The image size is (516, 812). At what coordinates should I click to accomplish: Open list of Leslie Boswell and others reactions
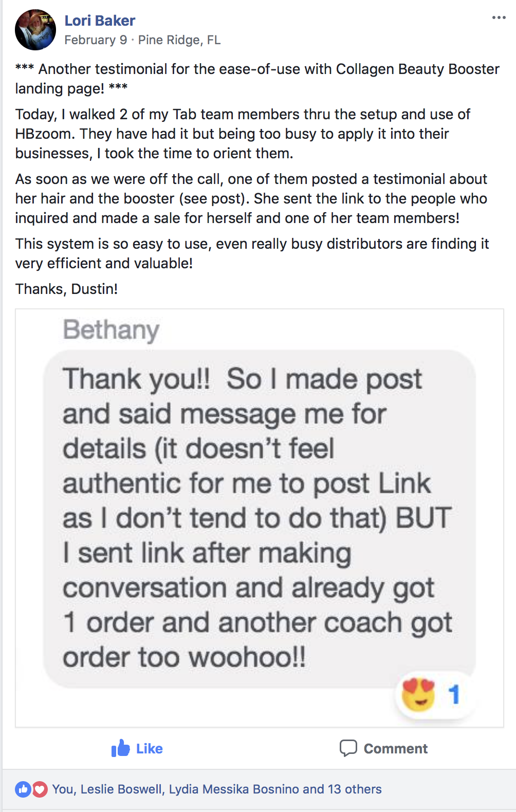(x=217, y=789)
